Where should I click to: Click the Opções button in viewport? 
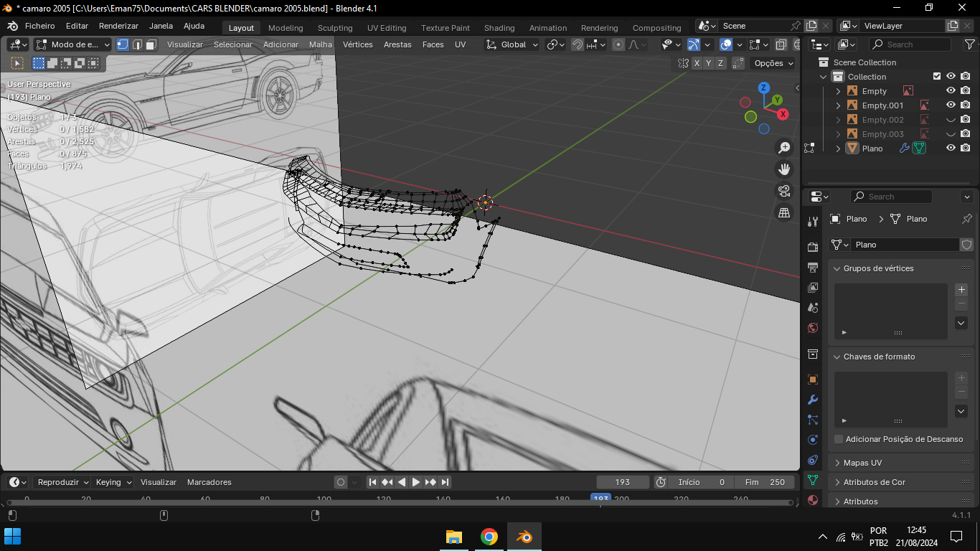point(773,63)
